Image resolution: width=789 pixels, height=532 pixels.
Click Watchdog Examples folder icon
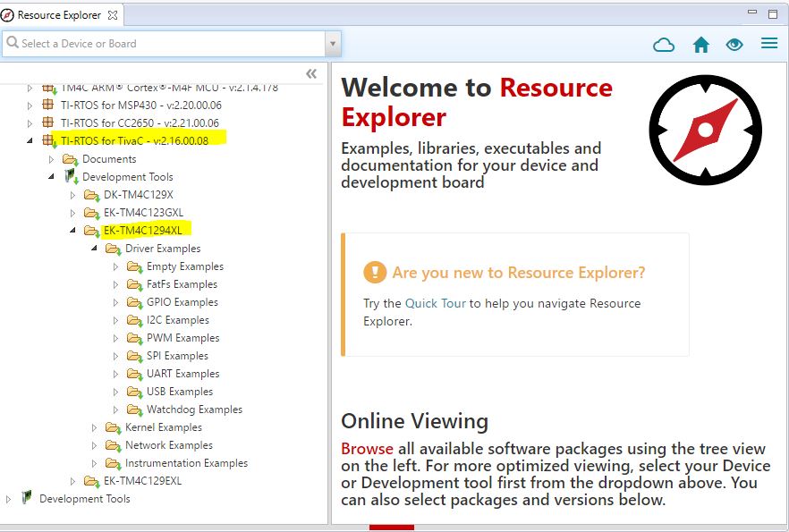point(135,410)
